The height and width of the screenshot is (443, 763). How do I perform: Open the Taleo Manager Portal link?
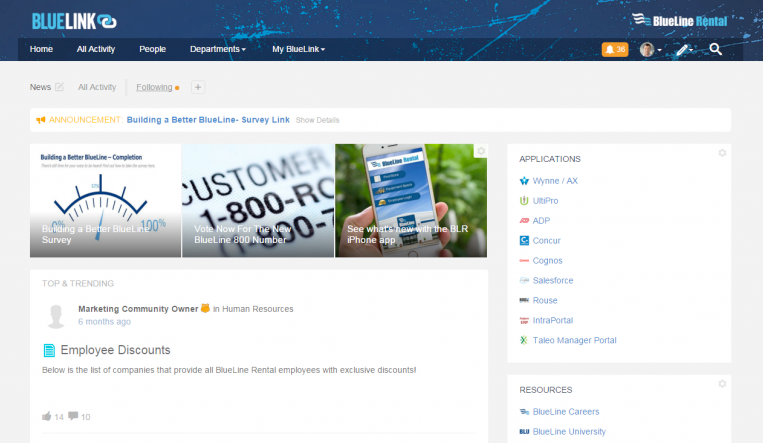tap(574, 340)
